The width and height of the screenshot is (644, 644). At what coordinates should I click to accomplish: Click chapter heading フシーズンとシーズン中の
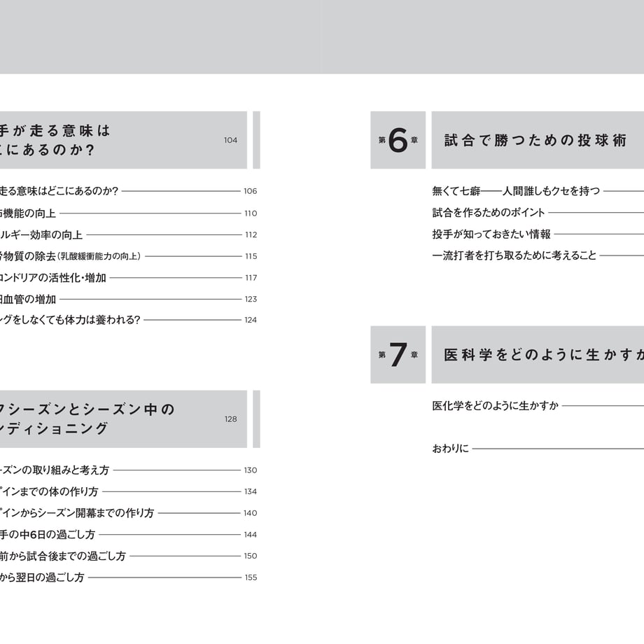(x=87, y=409)
